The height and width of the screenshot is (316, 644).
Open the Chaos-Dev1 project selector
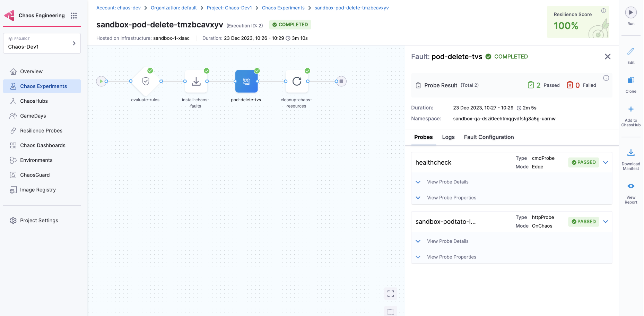point(42,43)
